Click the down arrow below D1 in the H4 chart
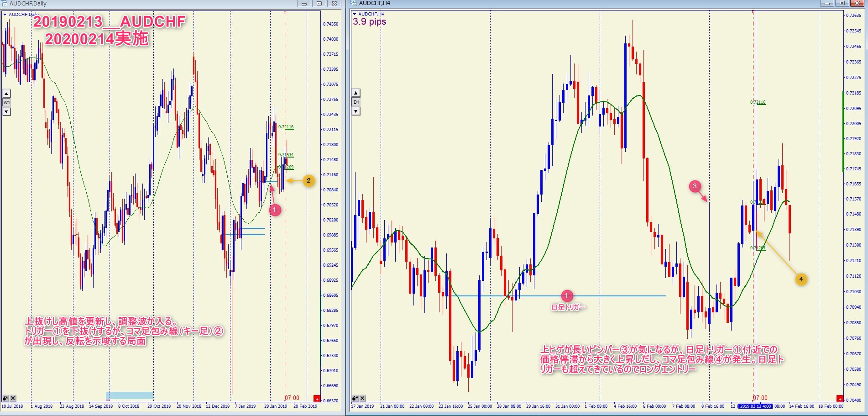 (x=356, y=111)
